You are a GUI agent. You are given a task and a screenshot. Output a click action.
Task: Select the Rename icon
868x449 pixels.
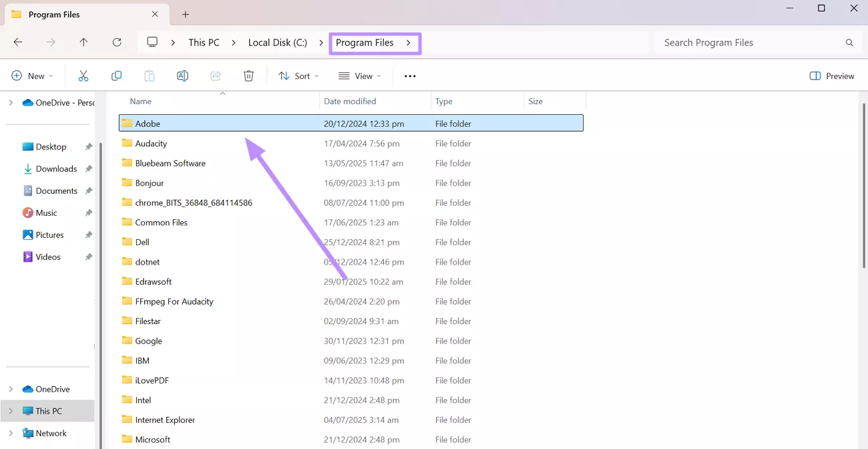pyautogui.click(x=182, y=76)
